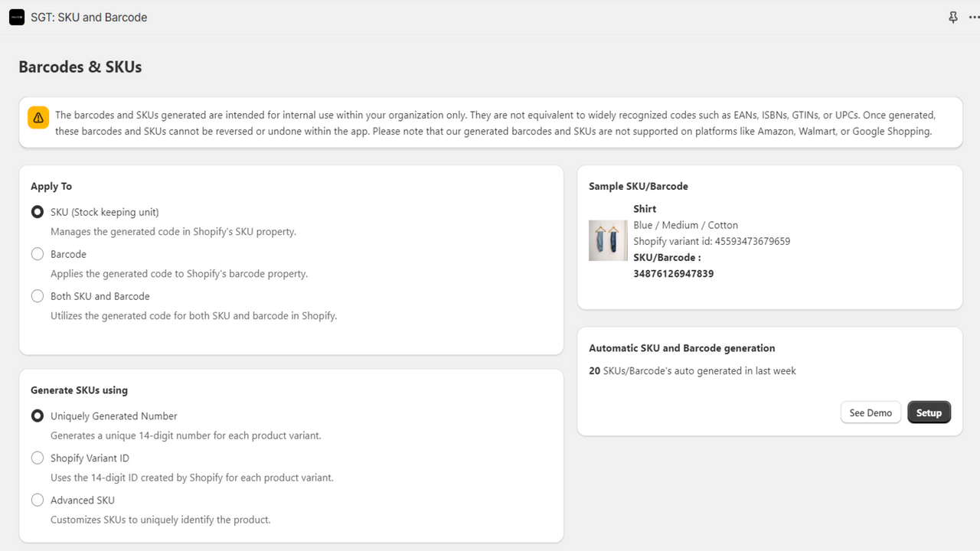Click the Shirt product thumbnail image
This screenshot has height=551, width=980.
(607, 240)
